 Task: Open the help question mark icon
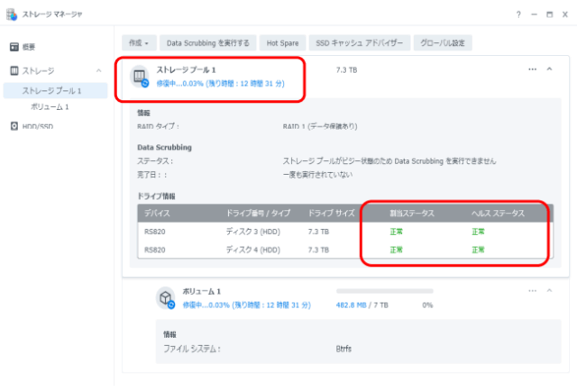[517, 15]
